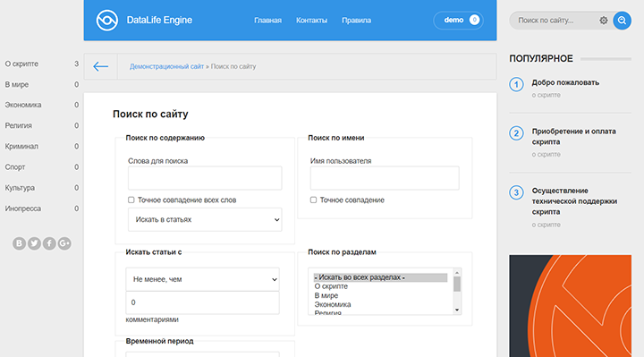This screenshot has height=357, width=644.
Task: Open the 'В мире' sidebar category
Action: point(17,84)
